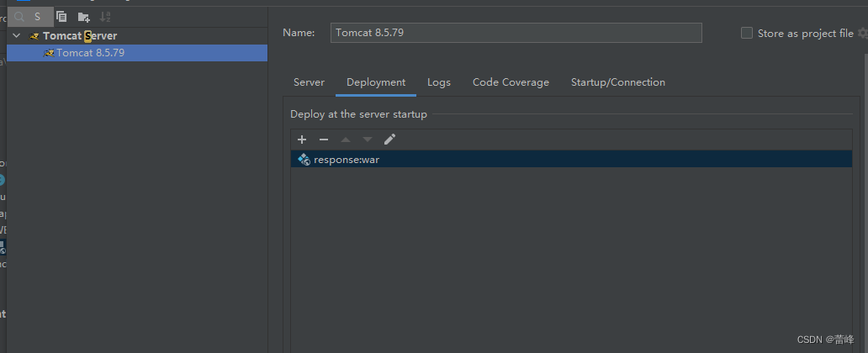
Task: Select the response:war row
Action: coord(571,160)
